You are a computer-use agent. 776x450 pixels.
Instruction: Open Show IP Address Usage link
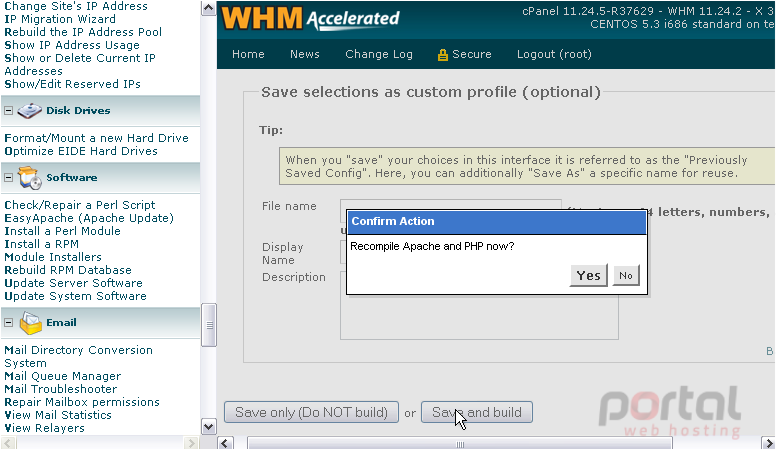point(72,45)
